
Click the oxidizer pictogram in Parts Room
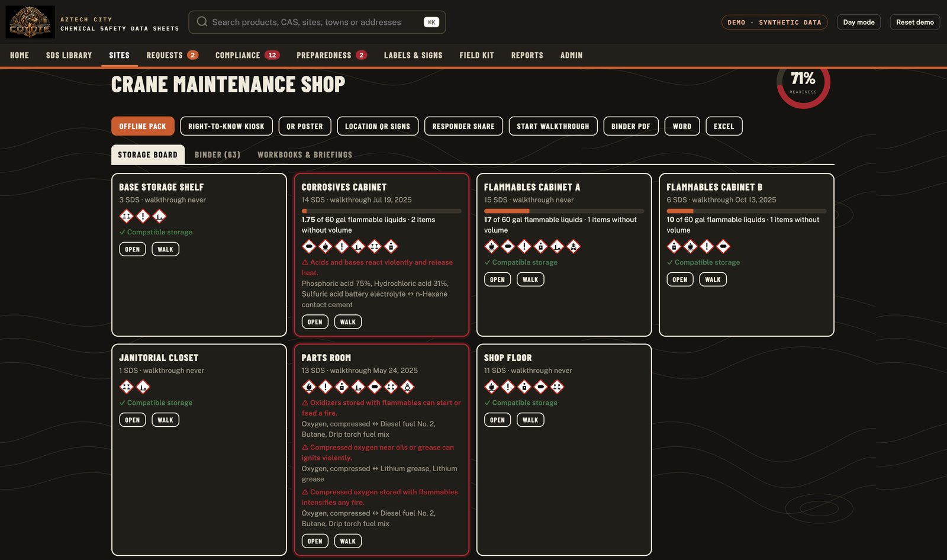407,387
